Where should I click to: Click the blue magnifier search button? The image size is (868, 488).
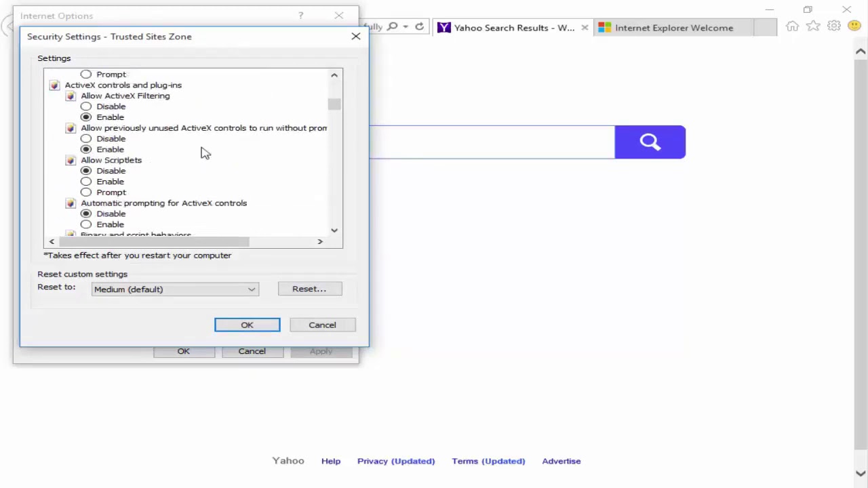coord(650,142)
